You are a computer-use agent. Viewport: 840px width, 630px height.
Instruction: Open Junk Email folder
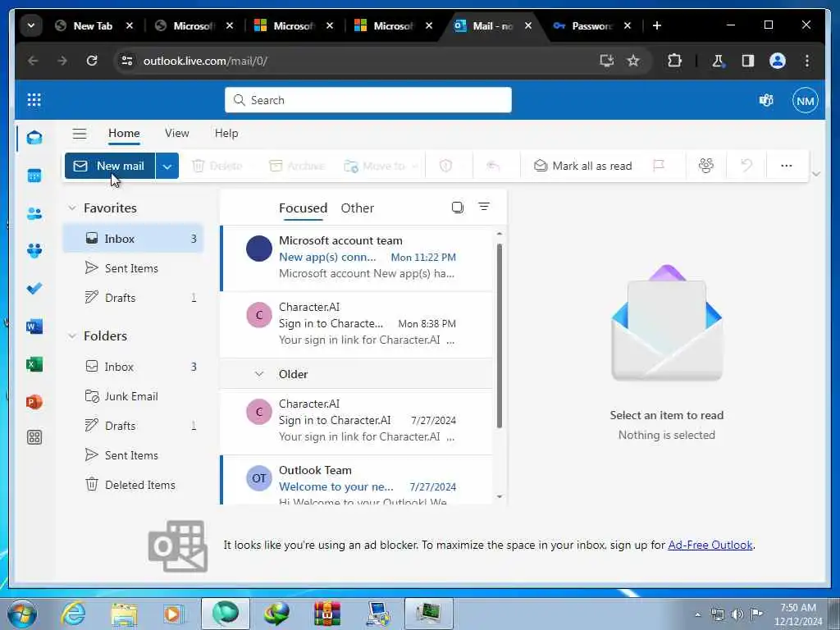coord(134,396)
